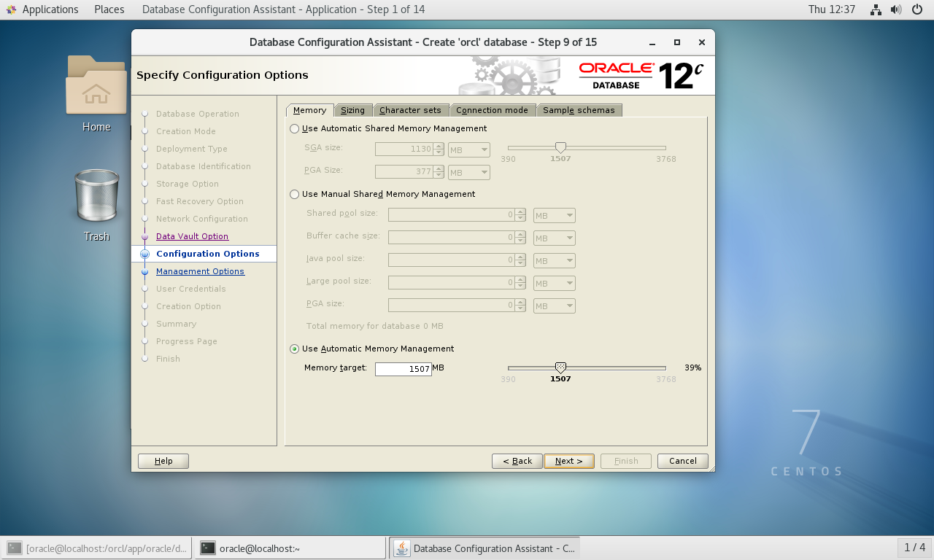This screenshot has height=560, width=934.
Task: Open the Places menu
Action: pos(109,9)
